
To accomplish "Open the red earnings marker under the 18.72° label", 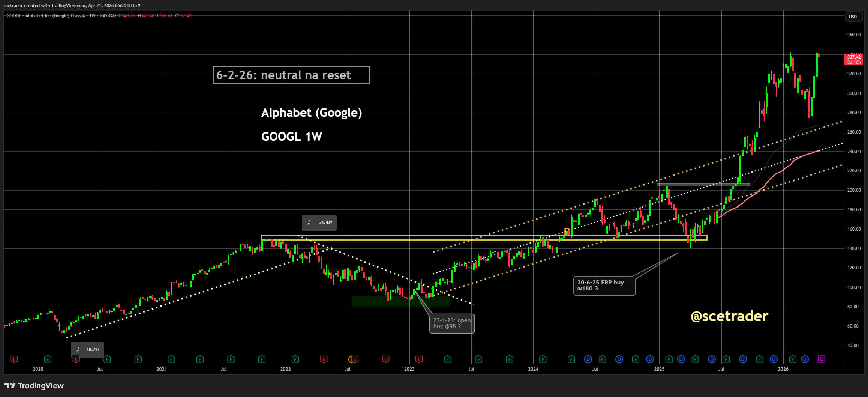I will pyautogui.click(x=76, y=359).
